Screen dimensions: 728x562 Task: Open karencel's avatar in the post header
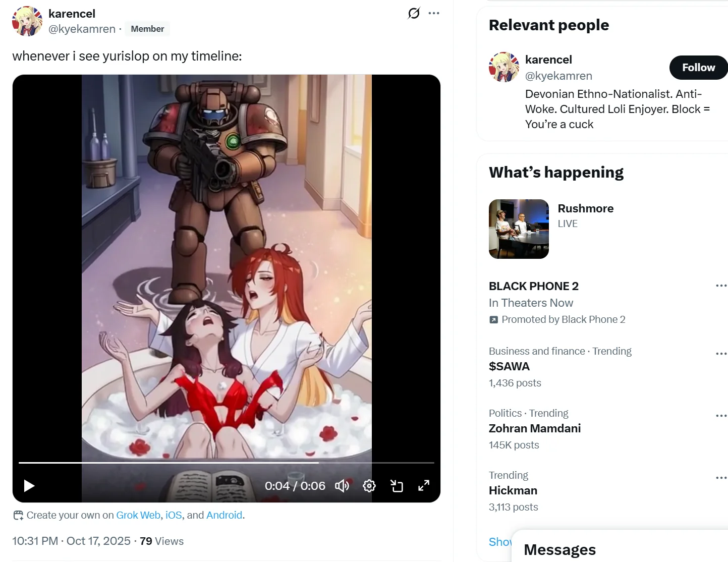click(27, 21)
